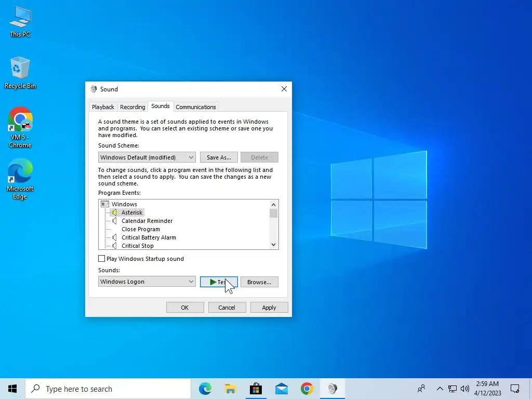Screen dimensions: 532x399
Task: Click Program Events scroll up arrow
Action: (x=273, y=204)
